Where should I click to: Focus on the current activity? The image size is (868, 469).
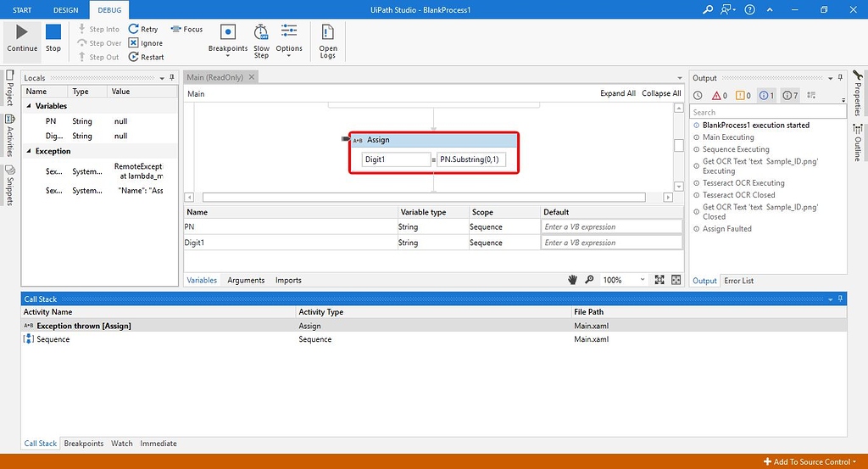187,30
